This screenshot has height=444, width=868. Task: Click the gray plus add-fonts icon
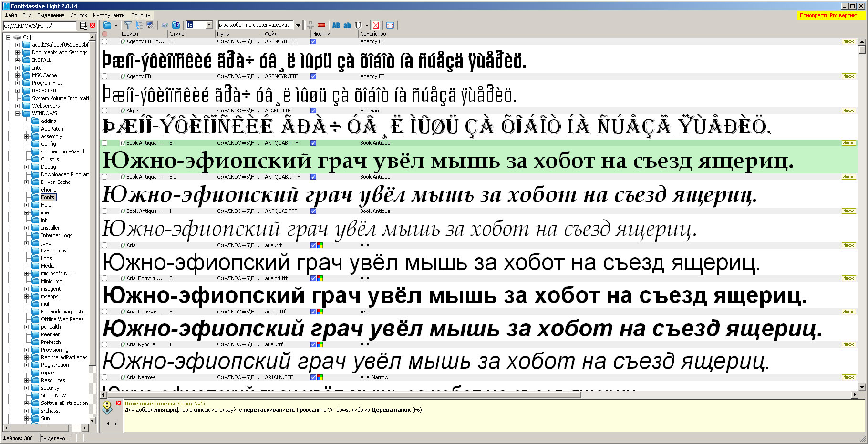pos(310,25)
